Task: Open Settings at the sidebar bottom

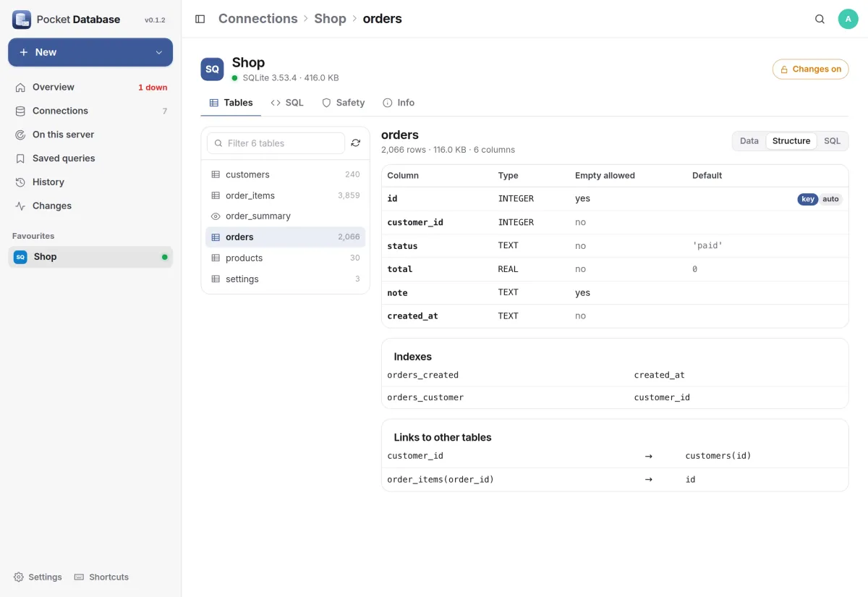Action: point(38,577)
